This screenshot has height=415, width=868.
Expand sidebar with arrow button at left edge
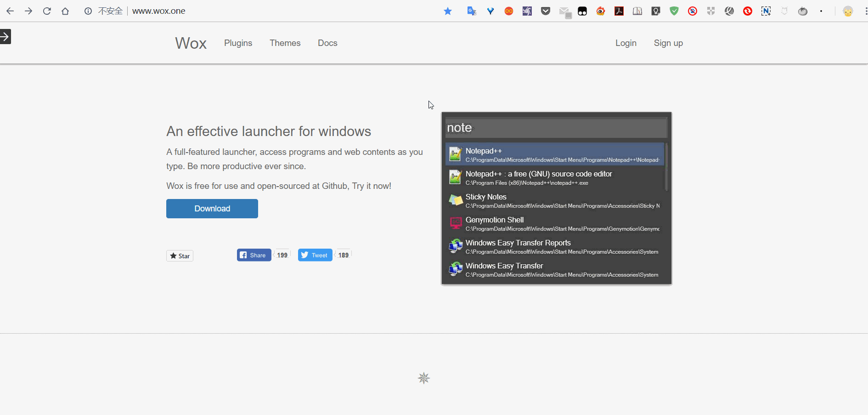pos(5,37)
